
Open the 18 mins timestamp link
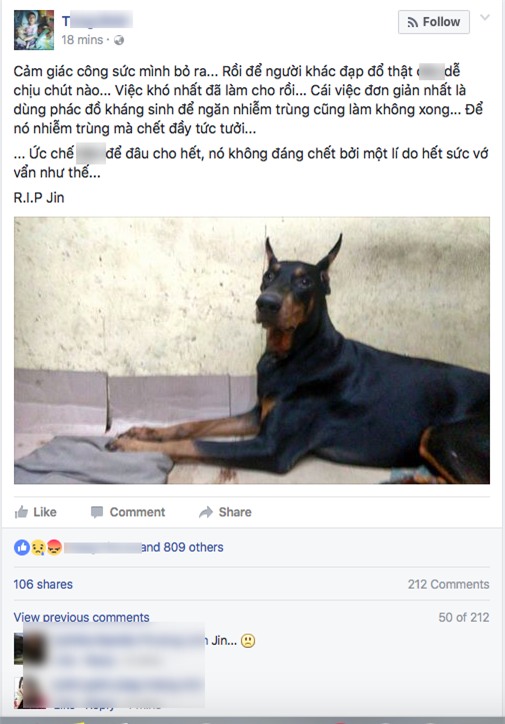pyautogui.click(x=82, y=40)
